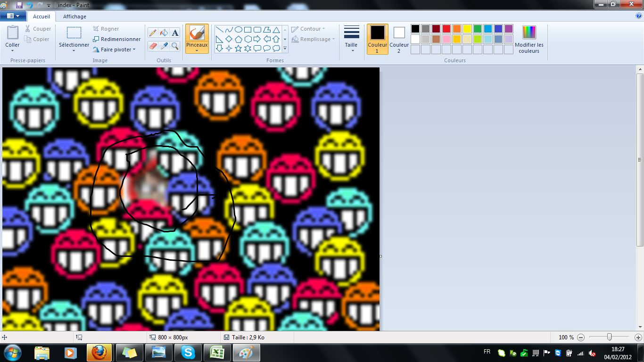644x362 pixels.
Task: Choose the curve shape
Action: tap(229, 30)
